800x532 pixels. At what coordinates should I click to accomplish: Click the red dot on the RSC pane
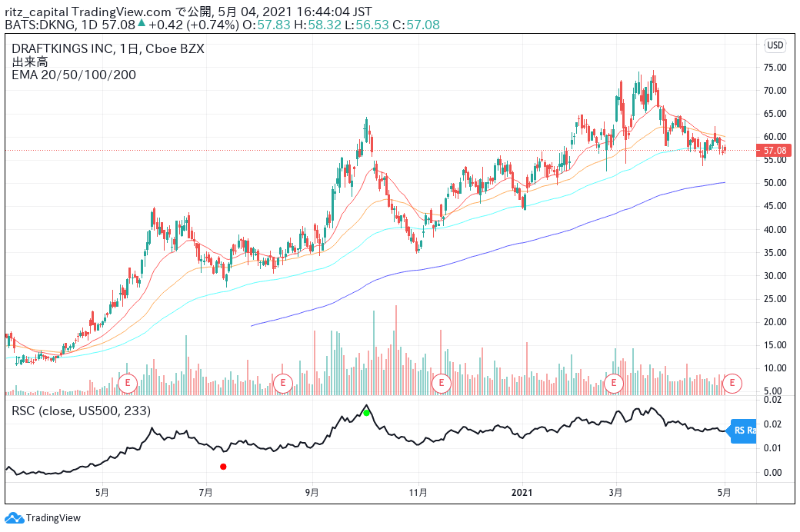[x=223, y=467]
